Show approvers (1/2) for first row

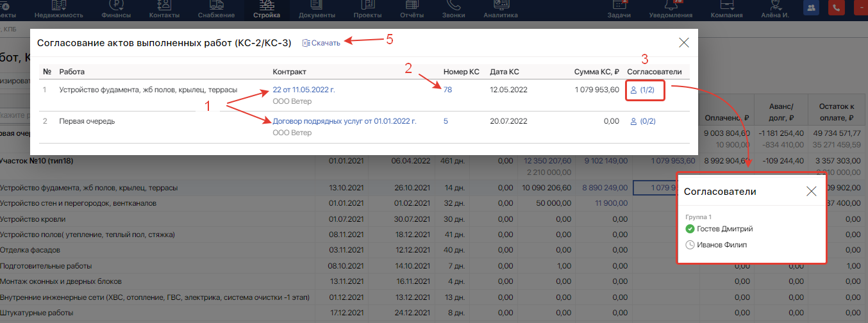tap(643, 90)
